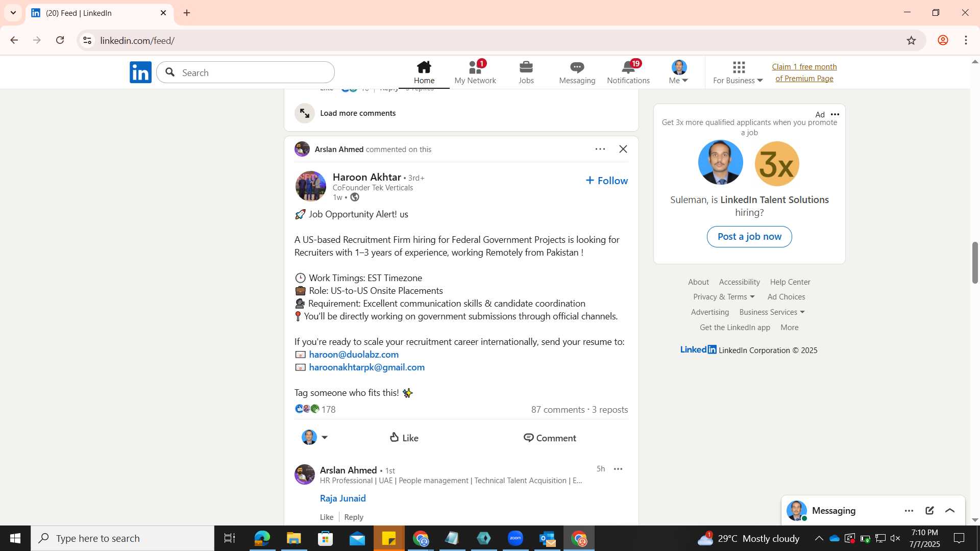Image resolution: width=980 pixels, height=551 pixels.
Task: Open the About footer link
Action: coord(698,282)
